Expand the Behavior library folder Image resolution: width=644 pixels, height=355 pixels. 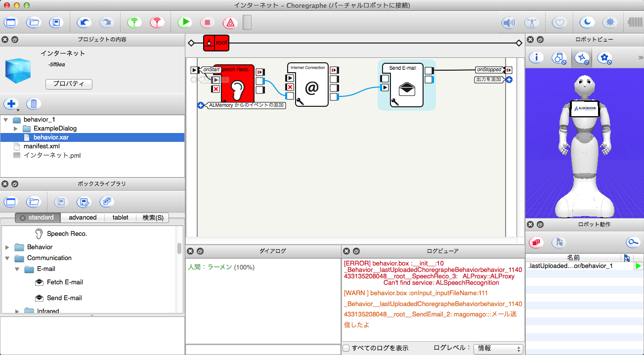[x=7, y=247]
